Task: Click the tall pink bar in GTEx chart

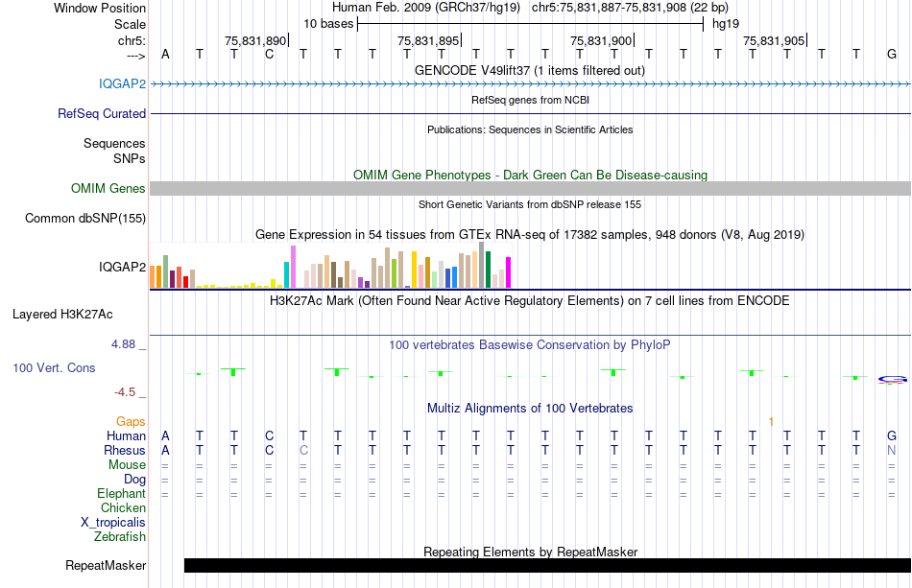Action: point(293,267)
